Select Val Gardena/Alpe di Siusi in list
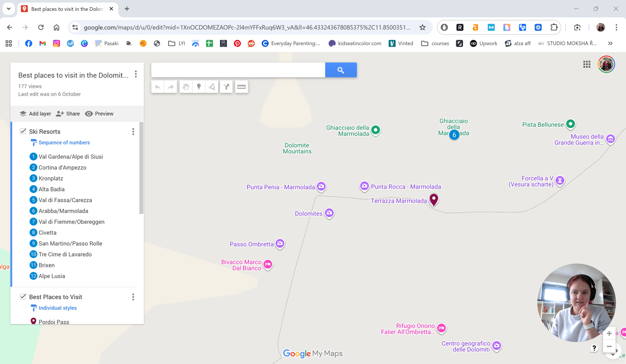The image size is (626, 364). 66,157
